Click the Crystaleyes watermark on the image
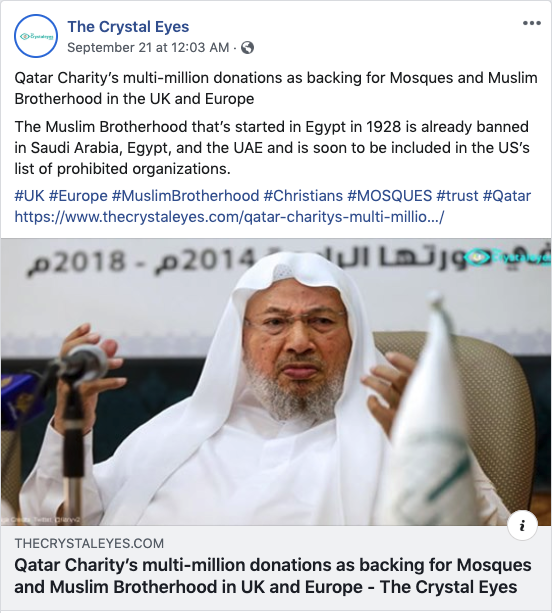552x613 pixels. [x=509, y=257]
